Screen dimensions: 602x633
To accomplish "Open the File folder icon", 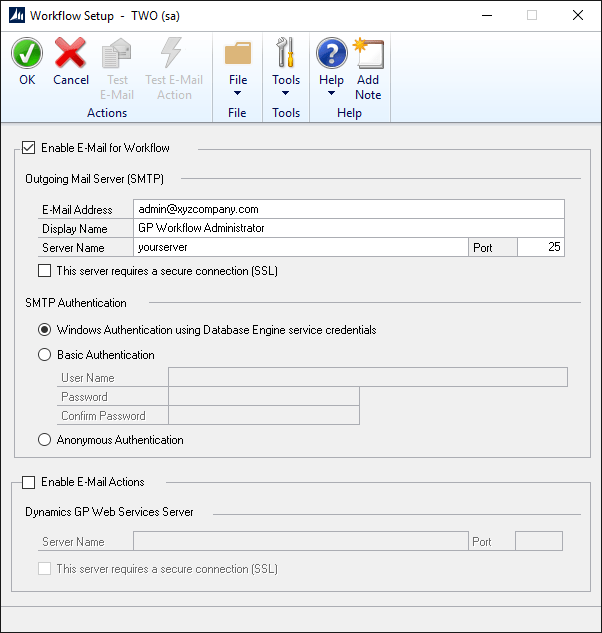I will click(238, 54).
